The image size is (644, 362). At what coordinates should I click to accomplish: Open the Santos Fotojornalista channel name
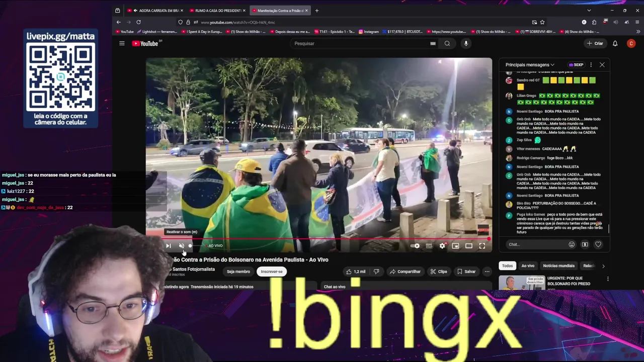coord(193,269)
